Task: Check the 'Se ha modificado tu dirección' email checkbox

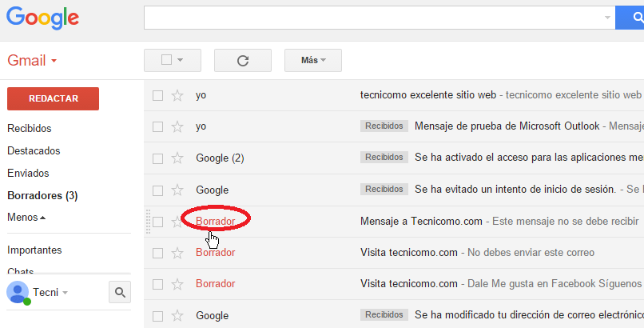Action: 157,316
